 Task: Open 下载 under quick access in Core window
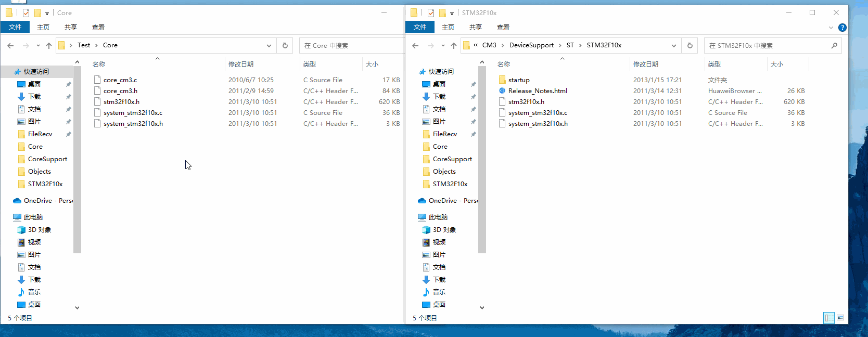(x=34, y=97)
